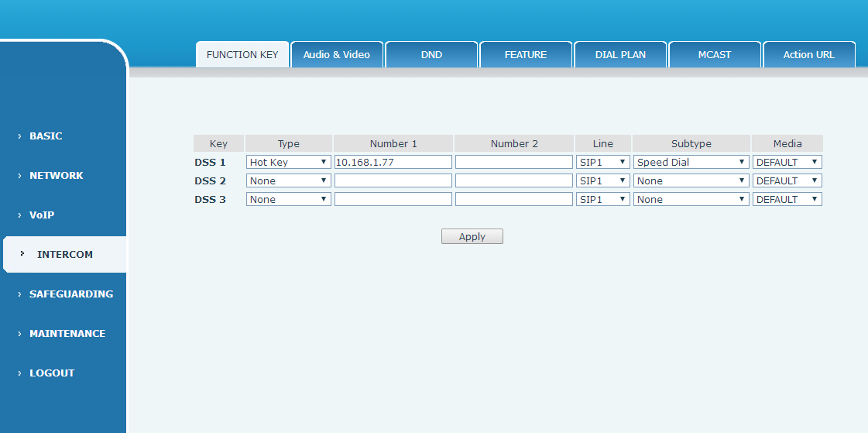The height and width of the screenshot is (433, 868).
Task: Open the DSS 2 Line dropdown
Action: 602,181
